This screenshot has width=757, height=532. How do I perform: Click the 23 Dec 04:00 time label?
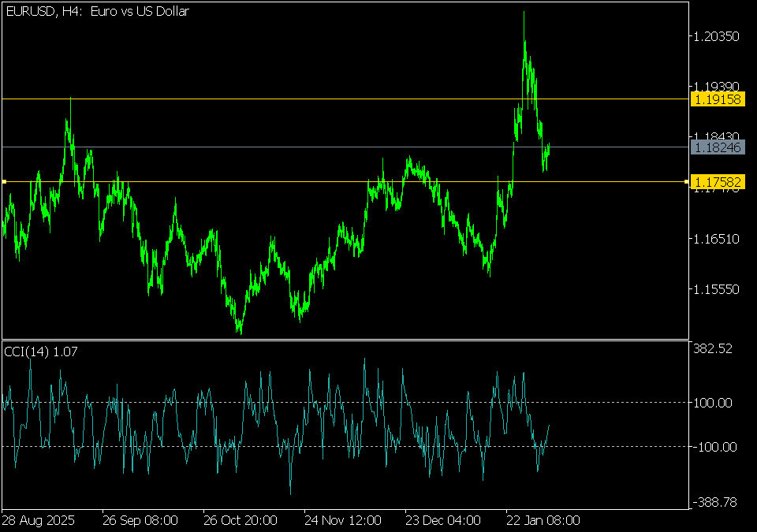click(442, 521)
